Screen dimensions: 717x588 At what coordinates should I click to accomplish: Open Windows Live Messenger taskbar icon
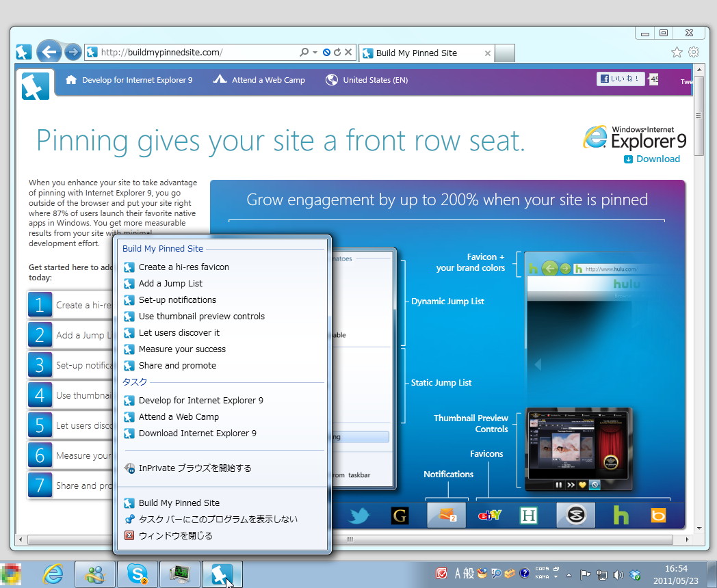[95, 574]
